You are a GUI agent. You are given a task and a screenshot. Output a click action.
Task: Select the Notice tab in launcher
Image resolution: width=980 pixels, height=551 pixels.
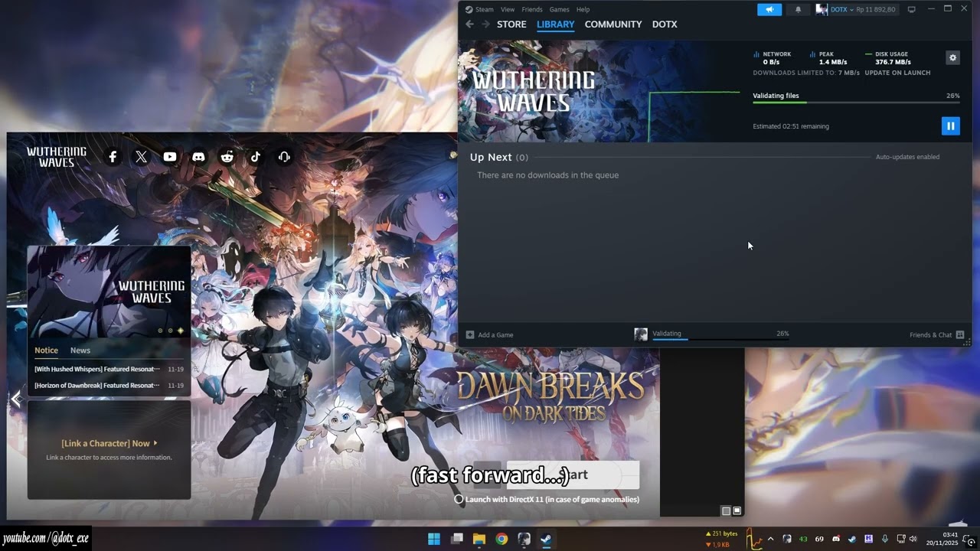(x=46, y=350)
